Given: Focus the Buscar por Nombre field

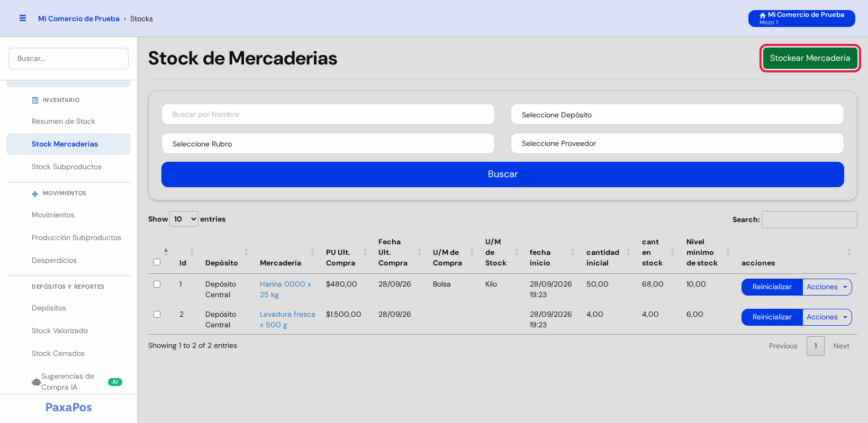Looking at the screenshot, I should 328,114.
